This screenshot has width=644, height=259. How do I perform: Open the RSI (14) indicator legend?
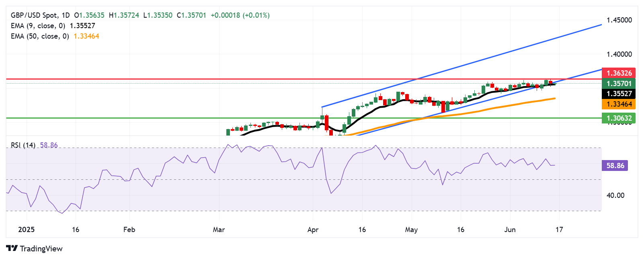pos(23,145)
